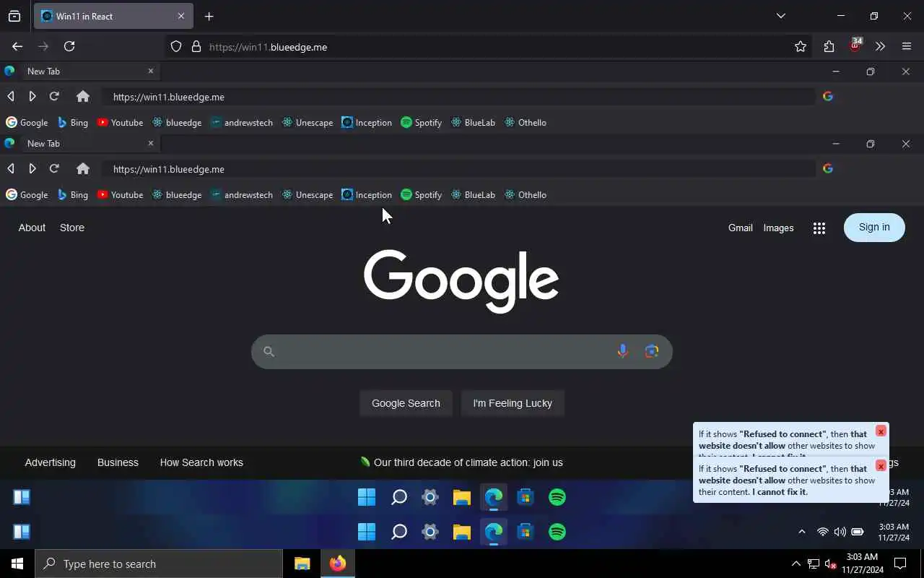The width and height of the screenshot is (924, 578).
Task: Open the Firefox tracking protection shield
Action: pyautogui.click(x=176, y=47)
